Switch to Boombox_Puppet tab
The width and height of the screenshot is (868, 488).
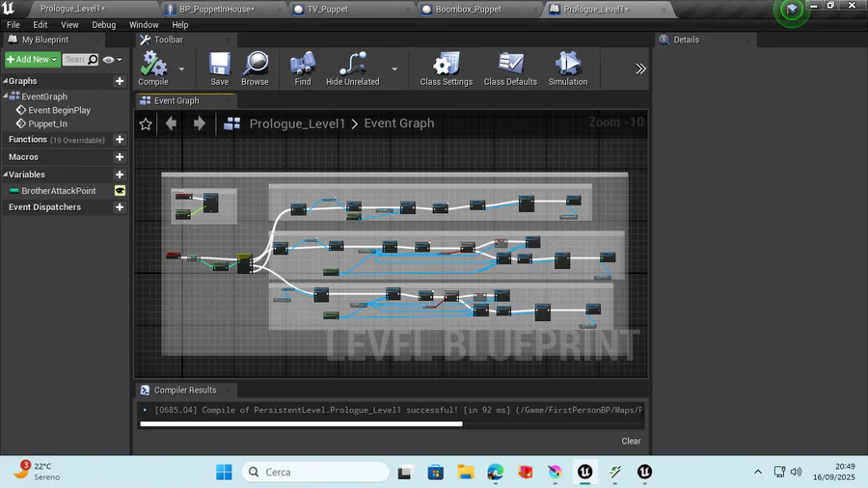468,10
